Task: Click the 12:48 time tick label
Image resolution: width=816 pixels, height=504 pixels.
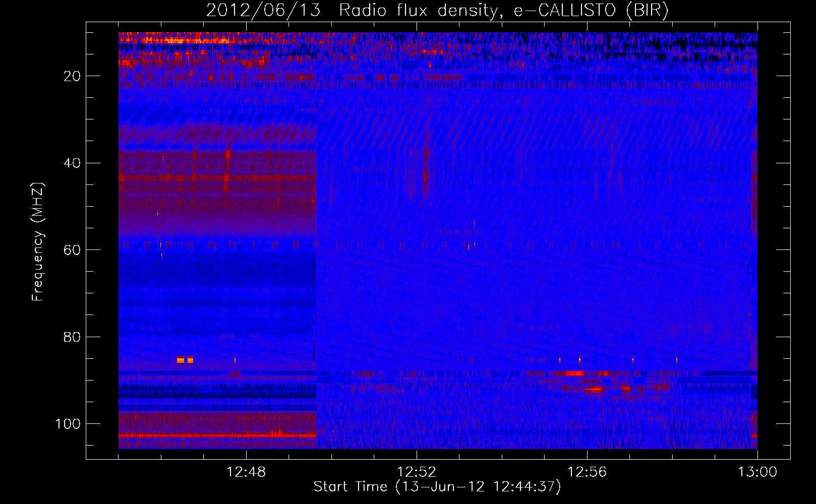Action: (246, 472)
